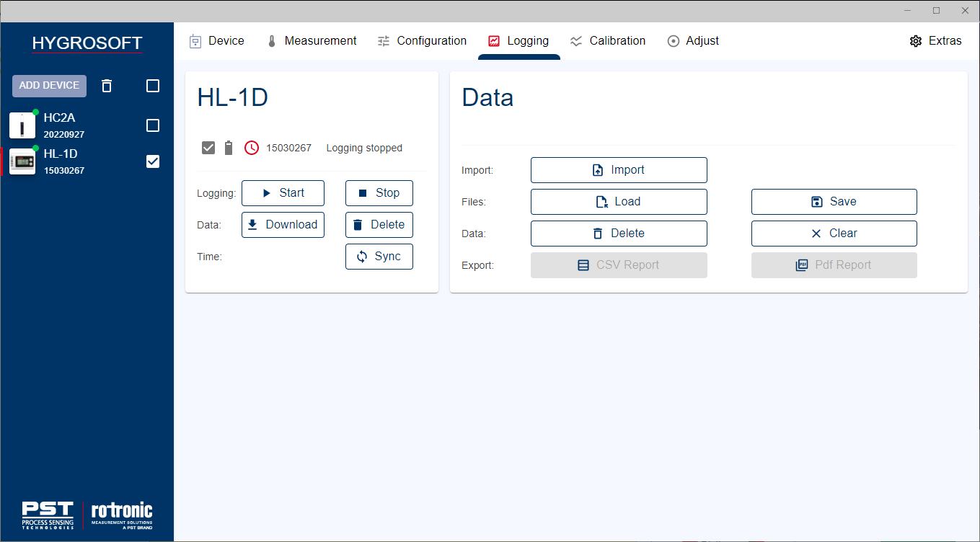Delete data in the Data panel
Image resolution: width=980 pixels, height=542 pixels.
619,234
